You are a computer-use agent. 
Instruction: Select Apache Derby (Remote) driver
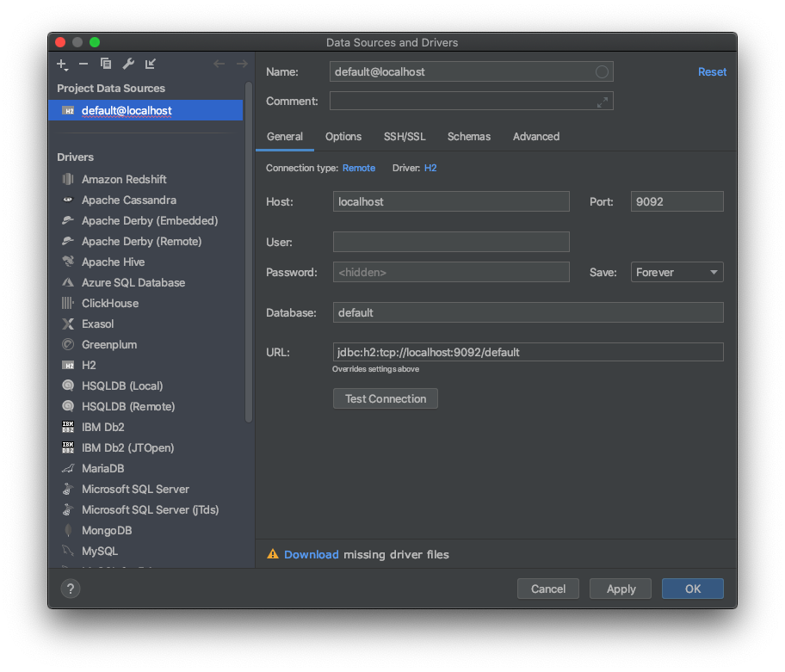pyautogui.click(x=146, y=241)
